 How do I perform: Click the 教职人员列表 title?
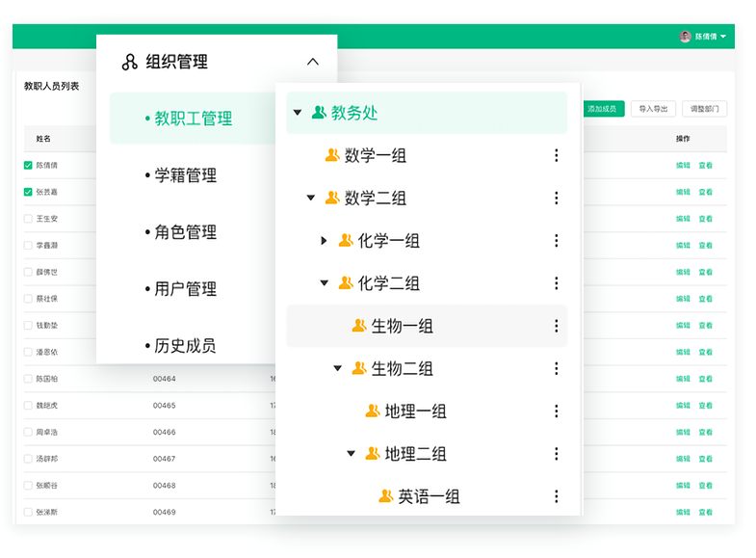pos(52,87)
